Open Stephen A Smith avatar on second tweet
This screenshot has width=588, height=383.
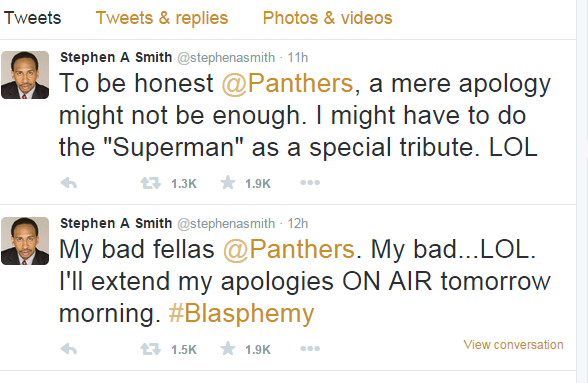point(25,241)
